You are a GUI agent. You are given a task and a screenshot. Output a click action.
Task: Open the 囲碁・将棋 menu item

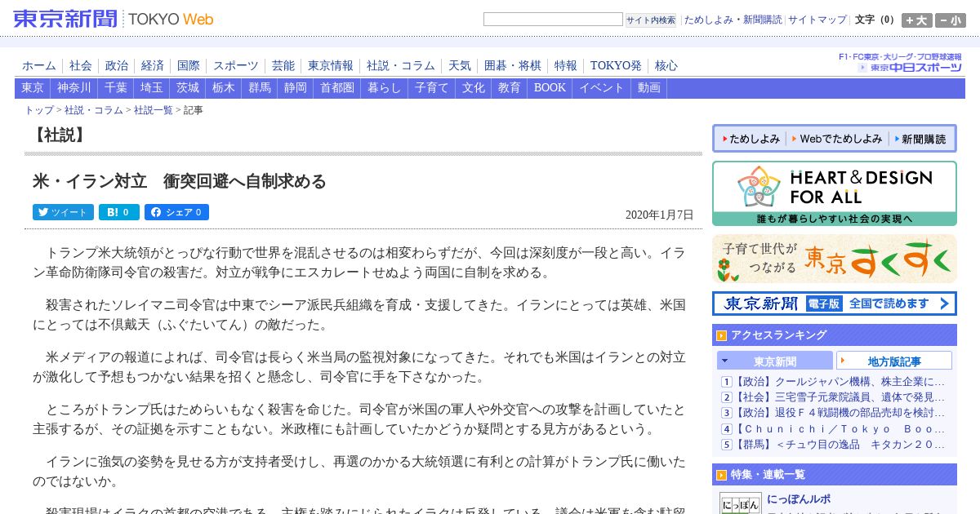tap(513, 66)
